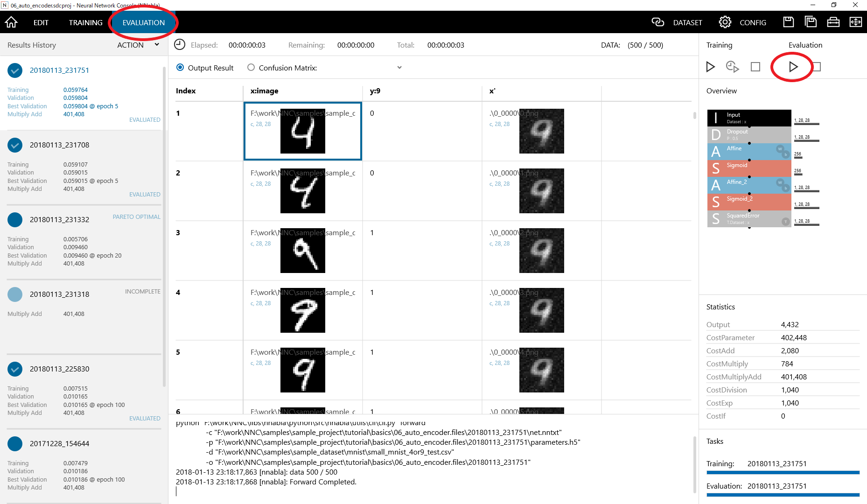
Task: Click circle icon of result 20180113_231318
Action: tap(15, 294)
